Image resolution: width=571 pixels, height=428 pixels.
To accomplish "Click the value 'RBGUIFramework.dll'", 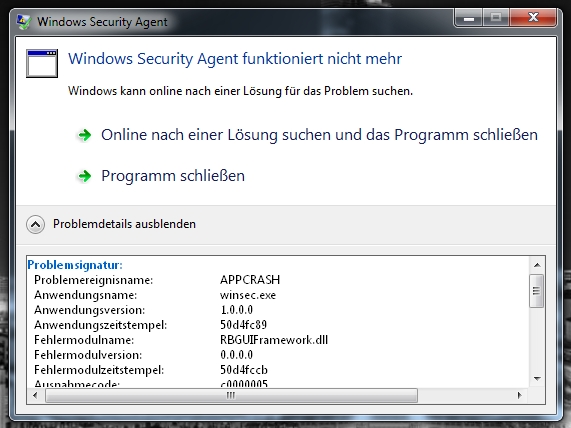I will (x=274, y=340).
